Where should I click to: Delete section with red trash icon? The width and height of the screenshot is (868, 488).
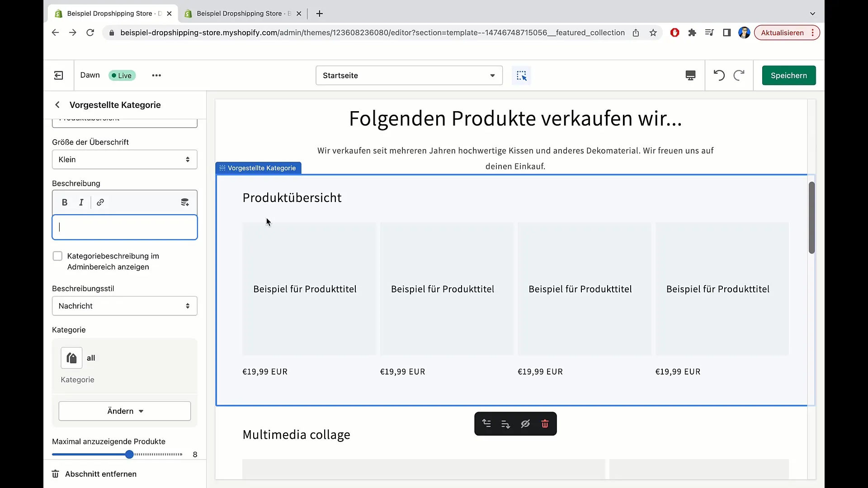coord(545,424)
